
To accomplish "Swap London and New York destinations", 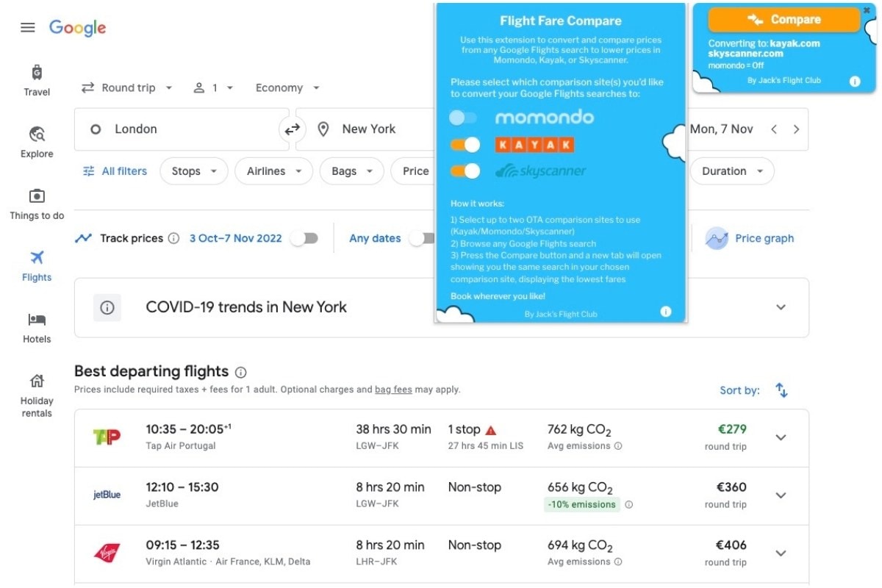I will click(293, 129).
